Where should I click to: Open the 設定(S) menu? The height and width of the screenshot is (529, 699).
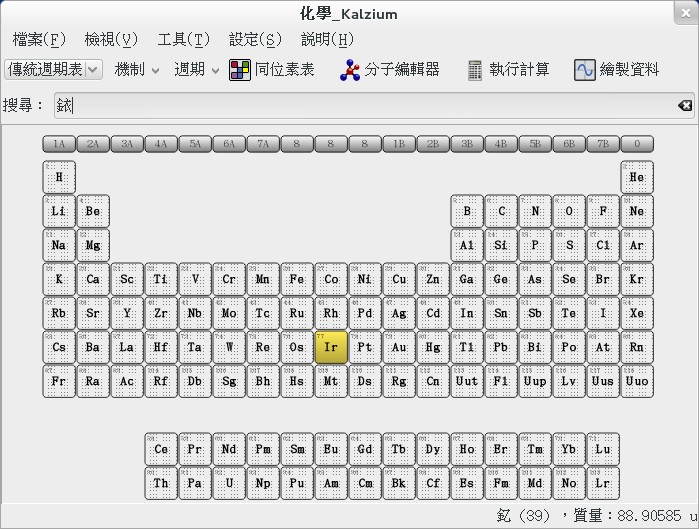[255, 40]
